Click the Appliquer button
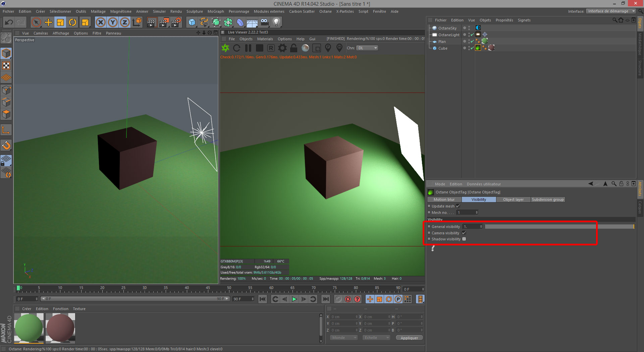 409,338
